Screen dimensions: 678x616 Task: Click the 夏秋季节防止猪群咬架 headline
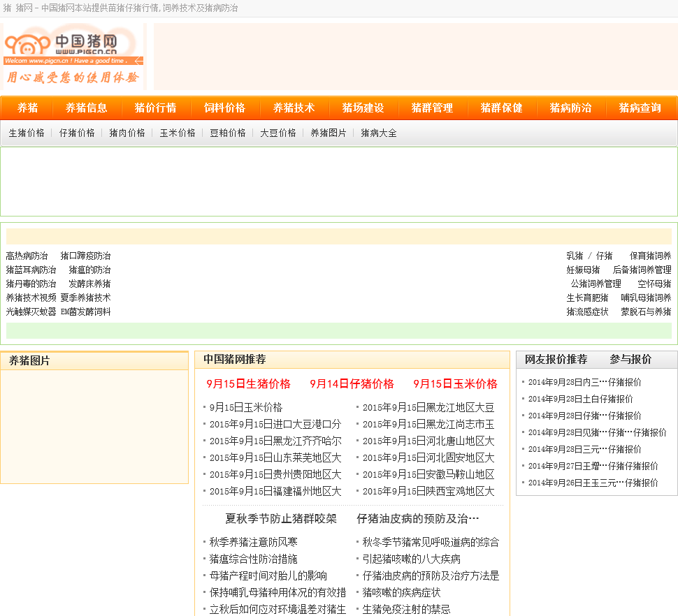tap(281, 519)
